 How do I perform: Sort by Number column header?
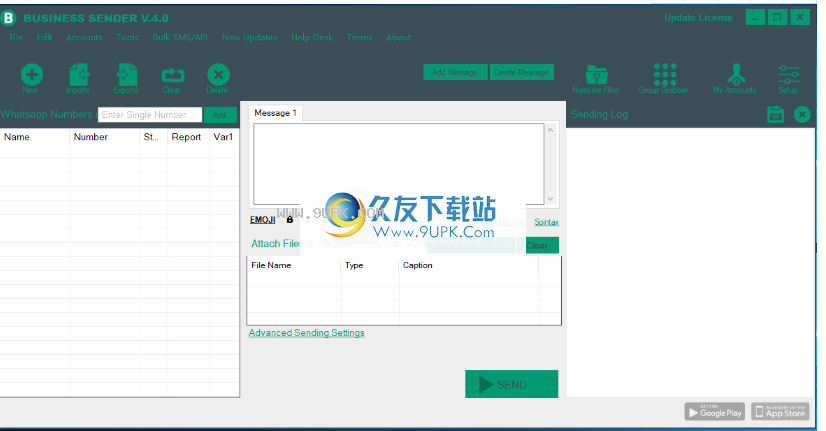[105, 137]
